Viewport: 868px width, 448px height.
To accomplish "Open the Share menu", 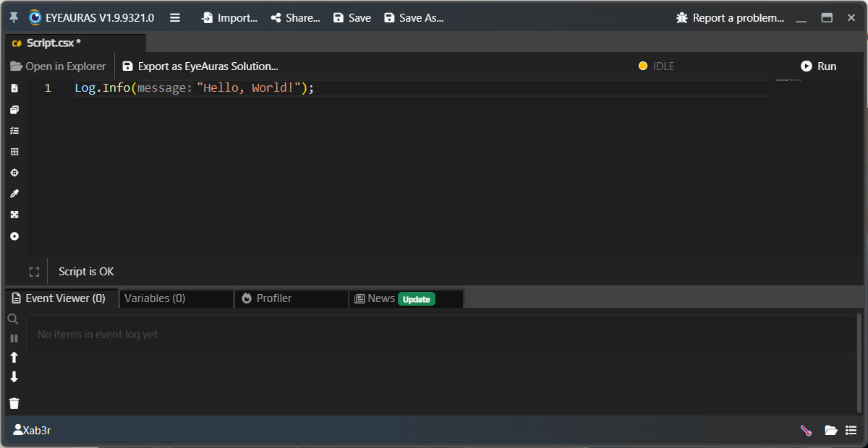I will [294, 17].
